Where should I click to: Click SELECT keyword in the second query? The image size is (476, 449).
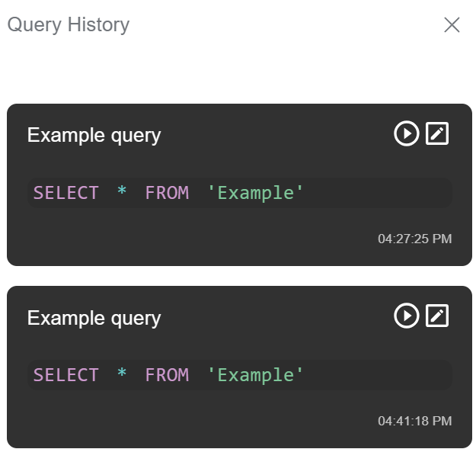(66, 375)
